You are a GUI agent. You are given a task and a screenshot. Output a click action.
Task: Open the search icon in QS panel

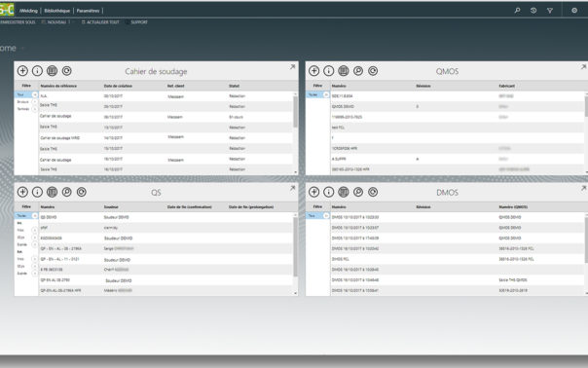[x=67, y=192]
